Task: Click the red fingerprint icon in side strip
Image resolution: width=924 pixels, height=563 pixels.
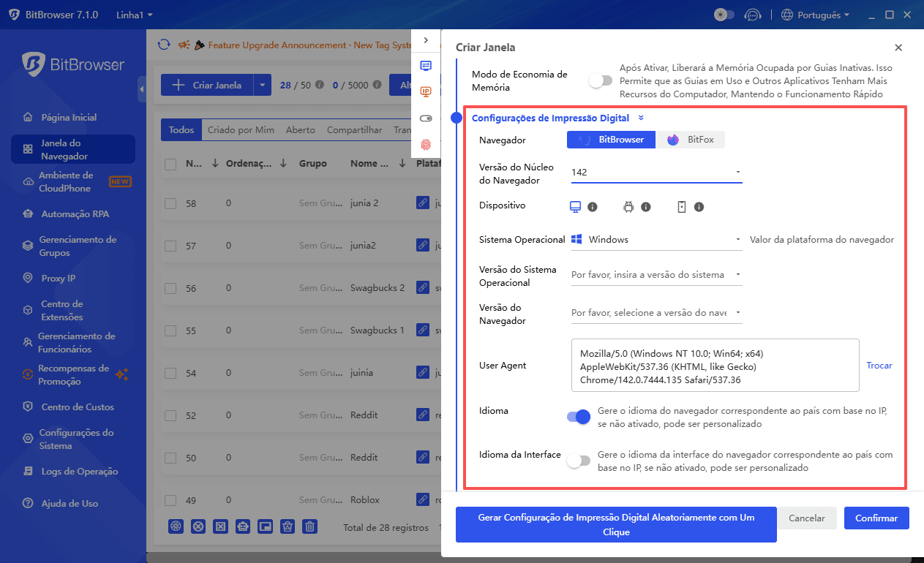Action: coord(426,145)
